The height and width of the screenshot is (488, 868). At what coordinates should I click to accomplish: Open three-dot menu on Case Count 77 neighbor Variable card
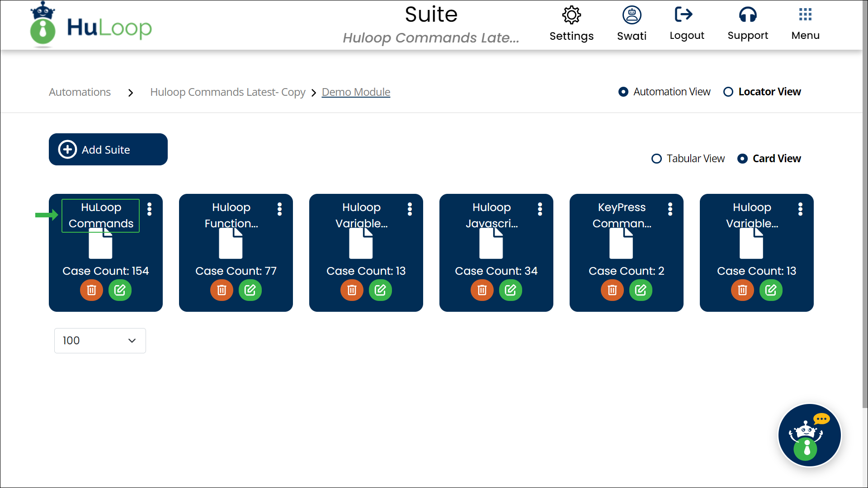[x=410, y=209]
